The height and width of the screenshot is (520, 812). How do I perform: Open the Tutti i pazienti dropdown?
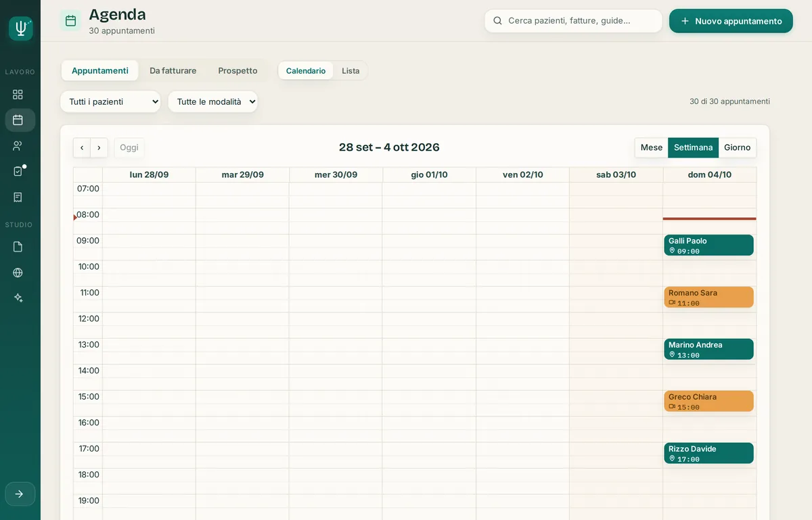tap(110, 101)
